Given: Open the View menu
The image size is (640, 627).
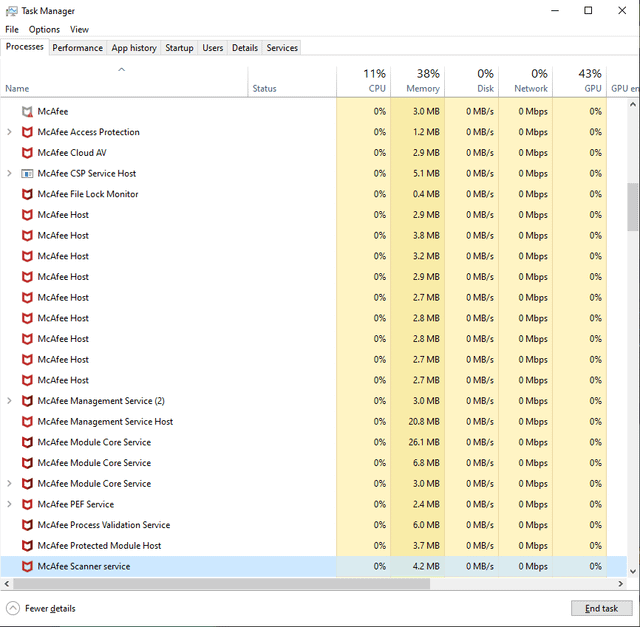Looking at the screenshot, I should pos(79,29).
